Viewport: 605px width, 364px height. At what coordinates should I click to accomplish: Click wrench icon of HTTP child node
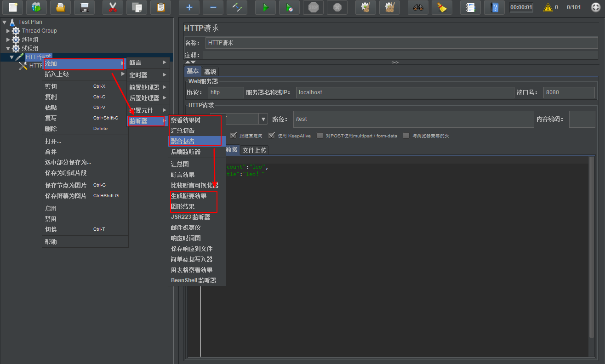(x=23, y=66)
